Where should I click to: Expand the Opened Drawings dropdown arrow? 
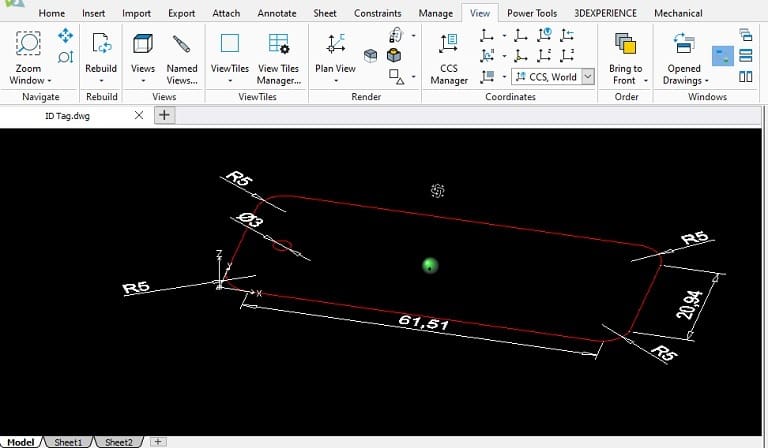(707, 81)
